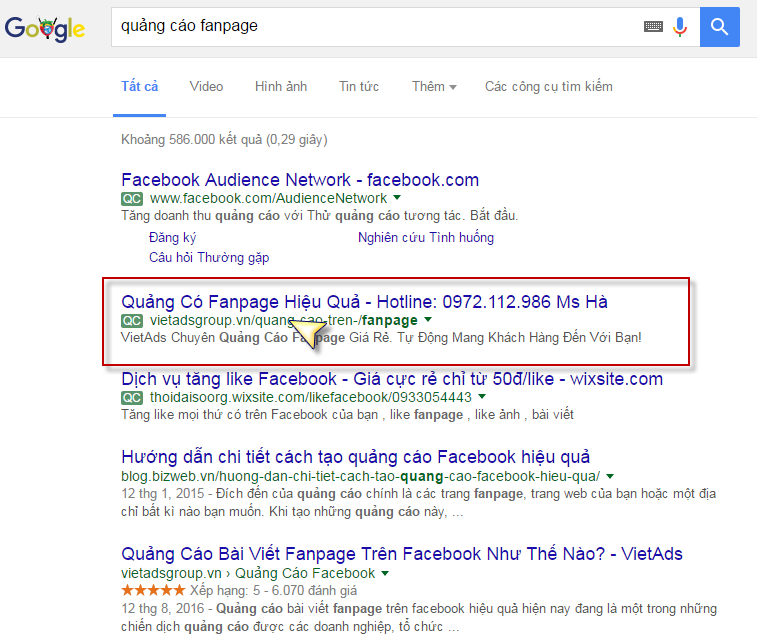This screenshot has width=757, height=641.
Task: Click the 'Tăng like mọi thứ' ad description
Action: click(348, 415)
